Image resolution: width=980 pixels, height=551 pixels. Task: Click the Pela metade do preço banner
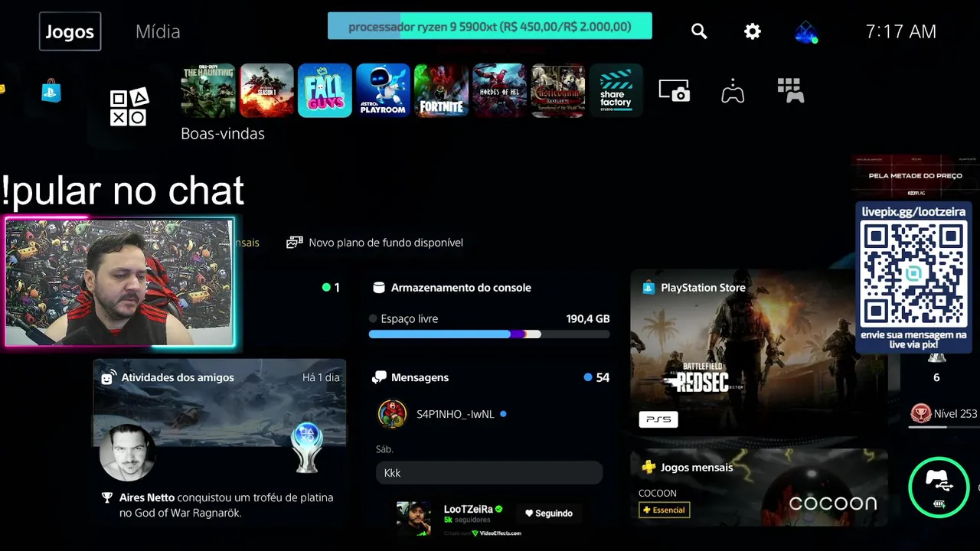click(x=915, y=176)
